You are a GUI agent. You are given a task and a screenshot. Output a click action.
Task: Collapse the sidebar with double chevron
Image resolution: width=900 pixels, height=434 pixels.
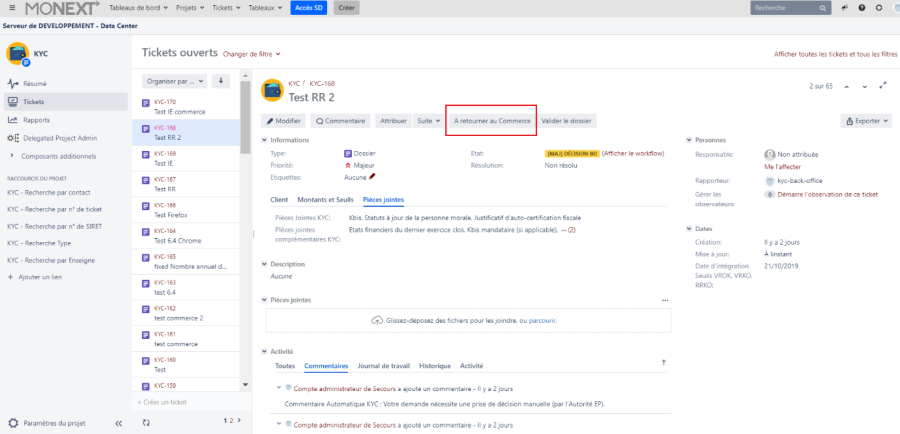[118, 422]
